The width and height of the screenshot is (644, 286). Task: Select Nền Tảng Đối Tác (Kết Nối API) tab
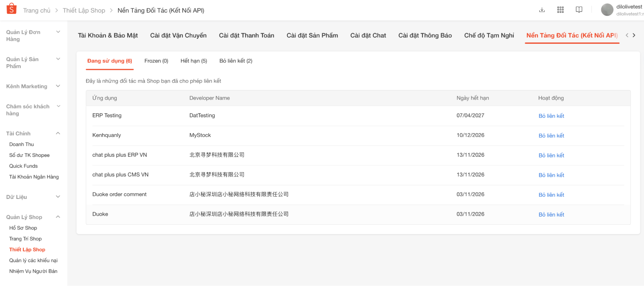[572, 35]
